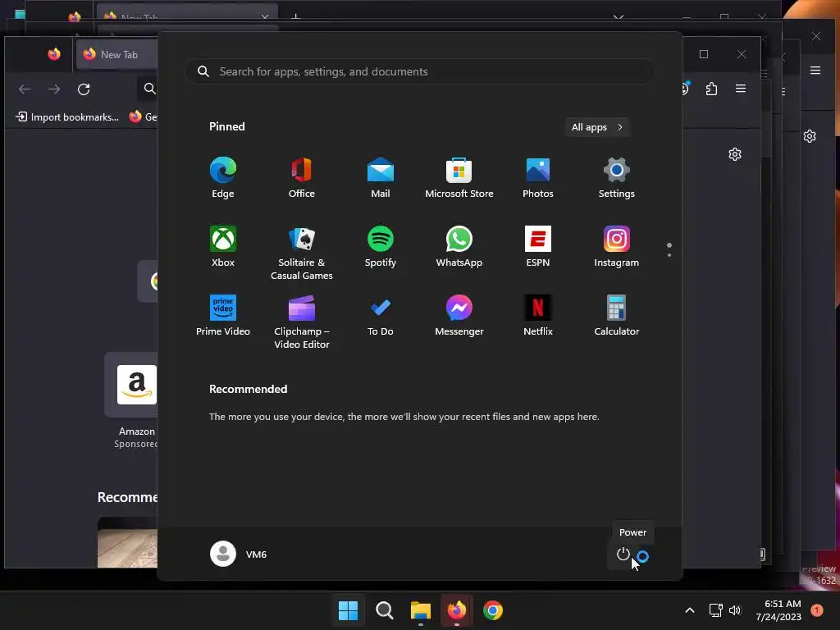Open WhatsApp
The image size is (840, 630).
coord(459,247)
